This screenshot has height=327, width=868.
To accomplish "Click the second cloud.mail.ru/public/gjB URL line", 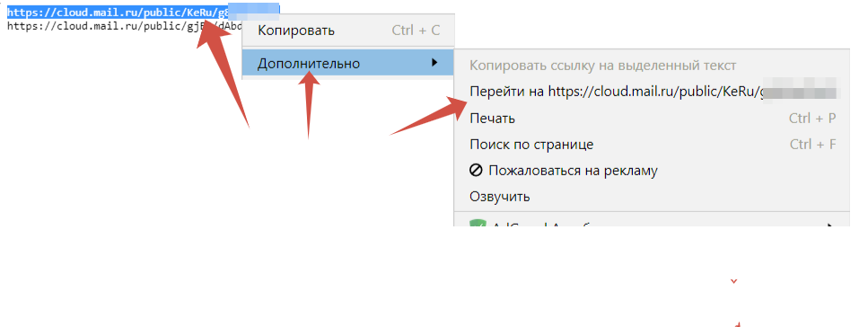I will tap(125, 25).
